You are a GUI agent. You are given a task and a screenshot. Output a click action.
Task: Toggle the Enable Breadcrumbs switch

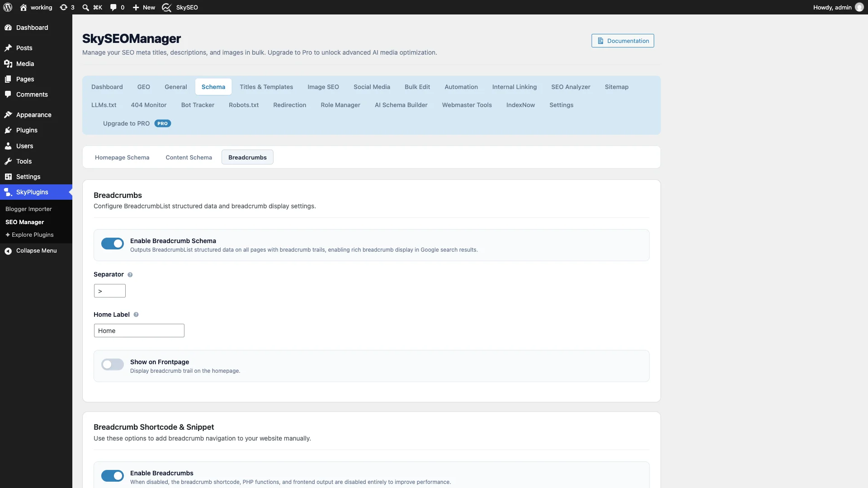pyautogui.click(x=113, y=476)
